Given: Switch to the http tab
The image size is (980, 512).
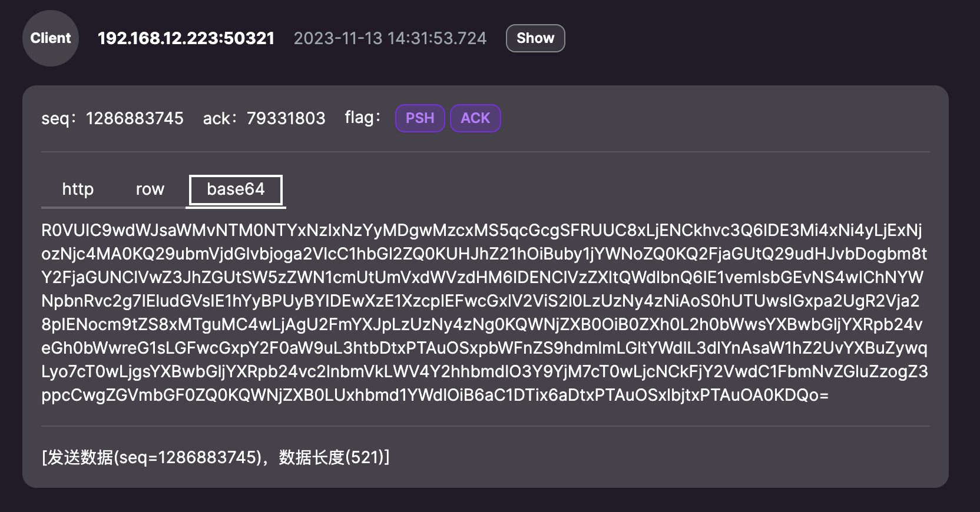Looking at the screenshot, I should click(78, 189).
